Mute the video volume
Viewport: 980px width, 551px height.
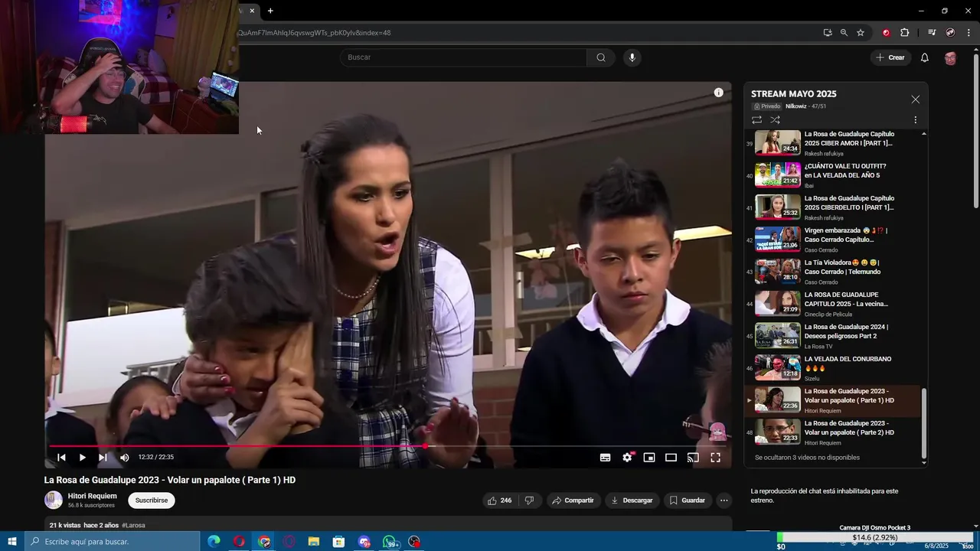tap(125, 458)
